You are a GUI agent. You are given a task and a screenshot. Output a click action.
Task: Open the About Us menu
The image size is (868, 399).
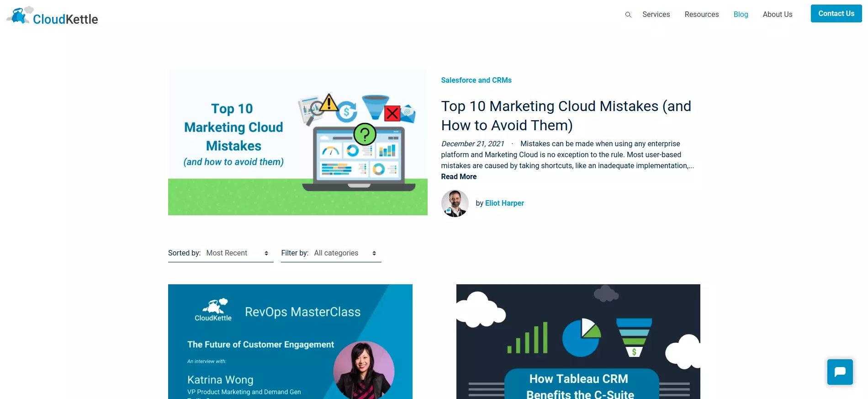777,14
